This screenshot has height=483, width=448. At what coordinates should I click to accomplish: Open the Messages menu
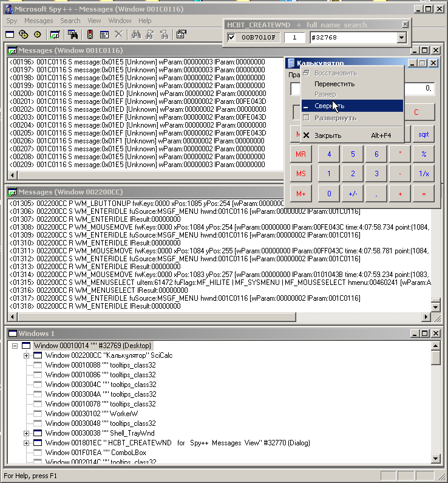pyautogui.click(x=38, y=21)
